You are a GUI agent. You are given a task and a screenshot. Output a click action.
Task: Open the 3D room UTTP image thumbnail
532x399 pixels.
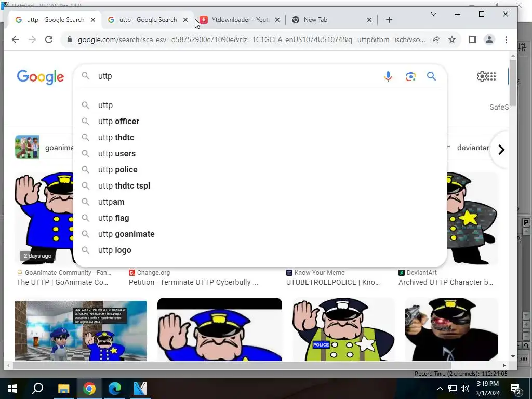81,331
